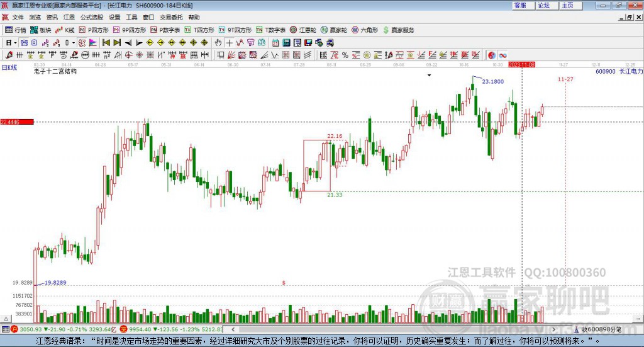Switch to the K线 chart view
This screenshot has height=347, width=644.
tap(65, 30)
